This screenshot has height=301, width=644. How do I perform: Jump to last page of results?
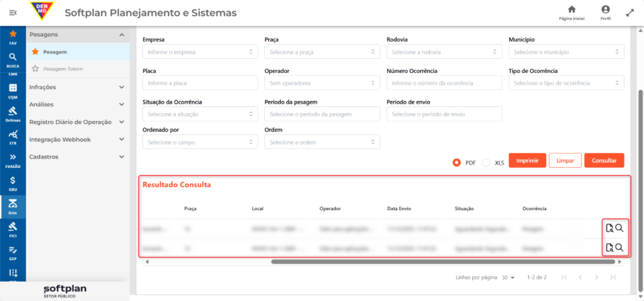pos(613,277)
